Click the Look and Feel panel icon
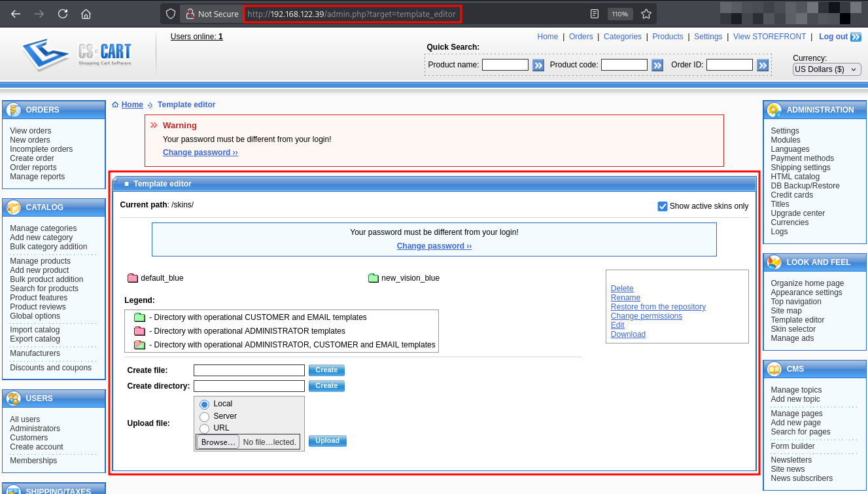The image size is (868, 494). (x=774, y=262)
